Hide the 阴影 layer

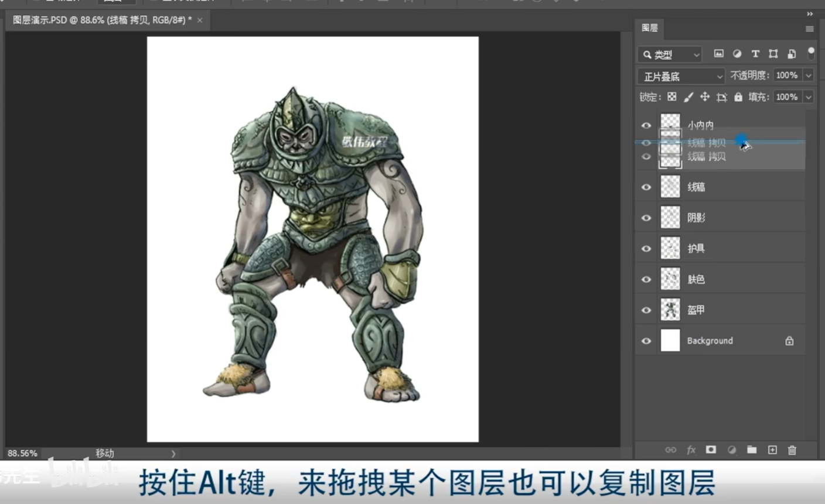646,218
